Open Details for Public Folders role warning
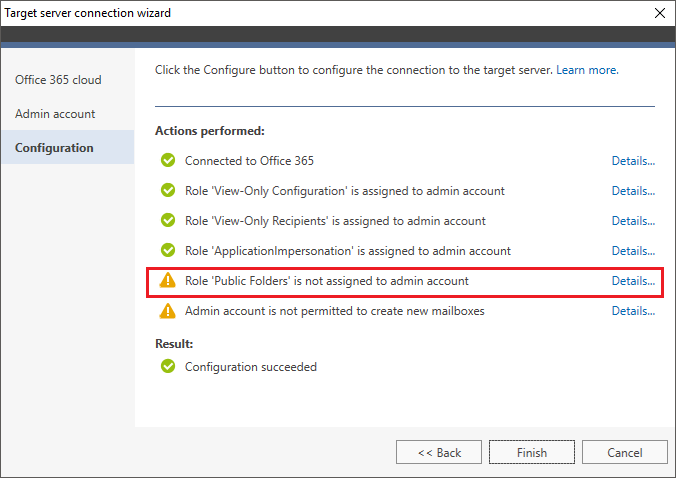 point(633,281)
